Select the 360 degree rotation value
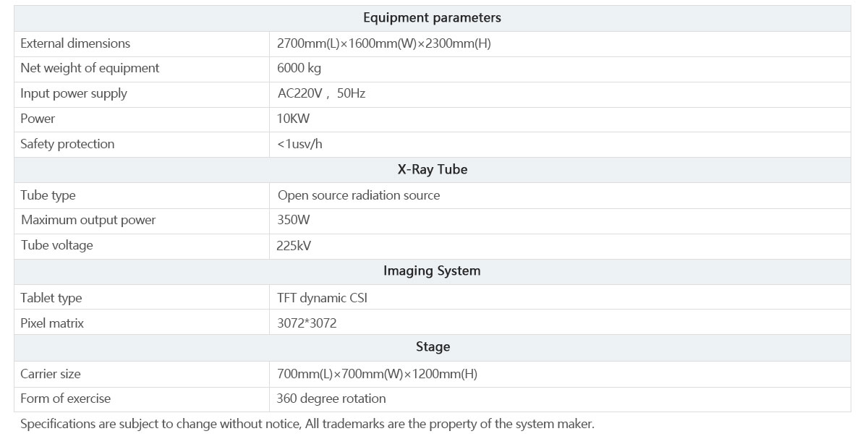868x439 pixels. point(331,399)
